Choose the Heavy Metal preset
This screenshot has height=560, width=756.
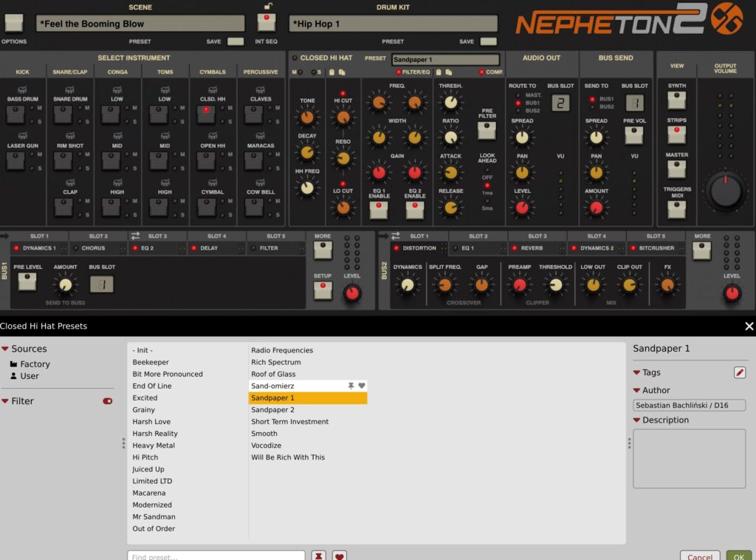(154, 445)
